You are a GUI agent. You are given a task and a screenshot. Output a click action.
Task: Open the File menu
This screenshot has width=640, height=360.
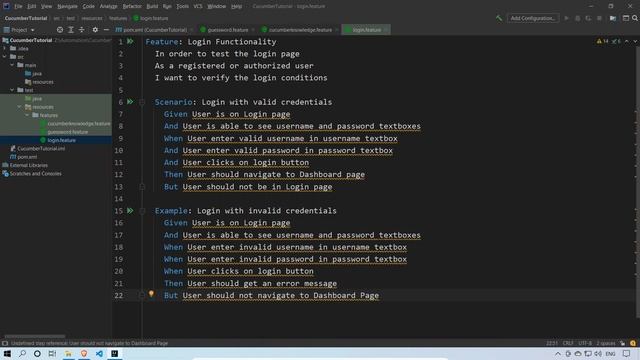(18, 6)
